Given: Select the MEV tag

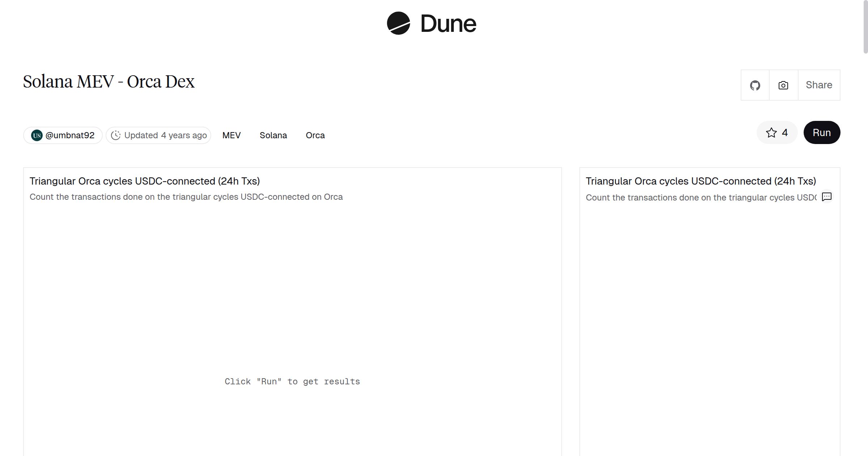Looking at the screenshot, I should [231, 135].
